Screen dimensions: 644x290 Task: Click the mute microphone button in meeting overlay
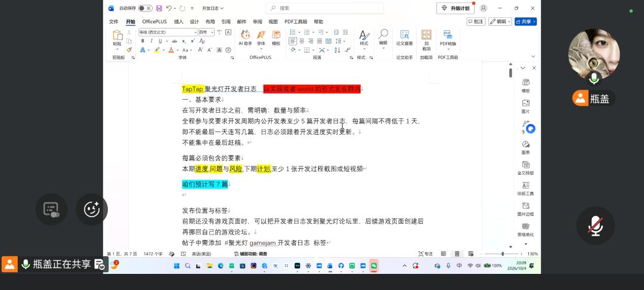coord(595,226)
